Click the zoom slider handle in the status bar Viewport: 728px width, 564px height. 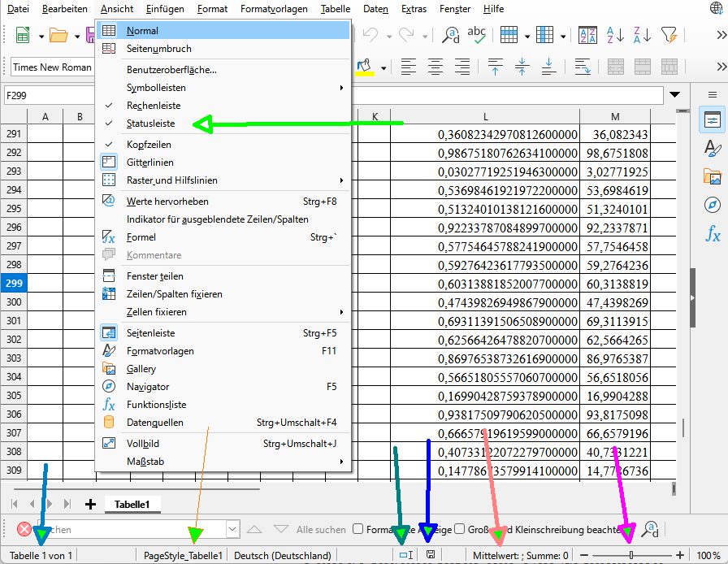[x=631, y=555]
